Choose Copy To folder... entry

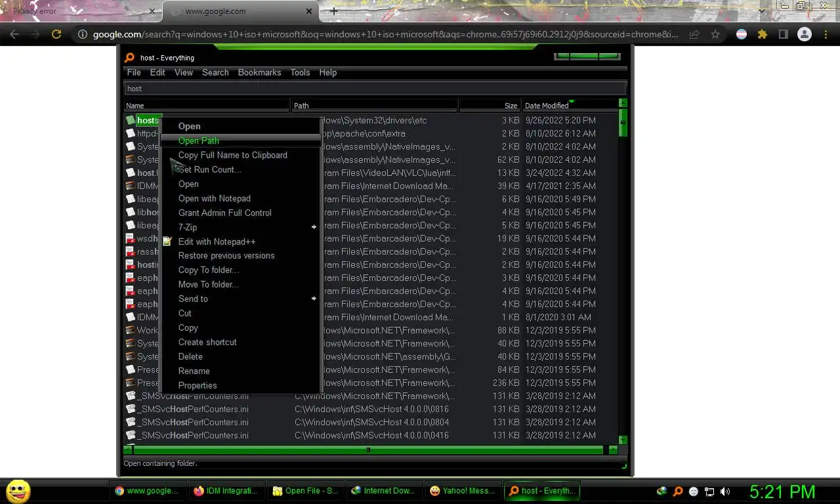240,270
